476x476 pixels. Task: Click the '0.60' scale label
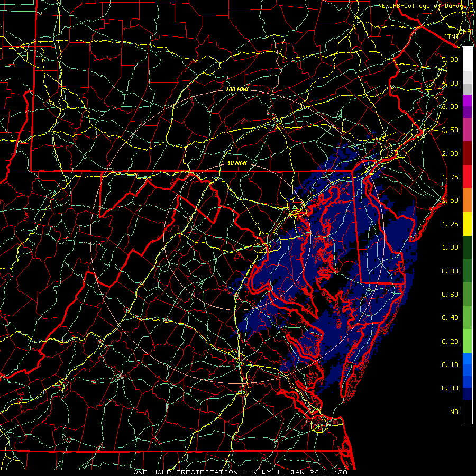(x=450, y=295)
